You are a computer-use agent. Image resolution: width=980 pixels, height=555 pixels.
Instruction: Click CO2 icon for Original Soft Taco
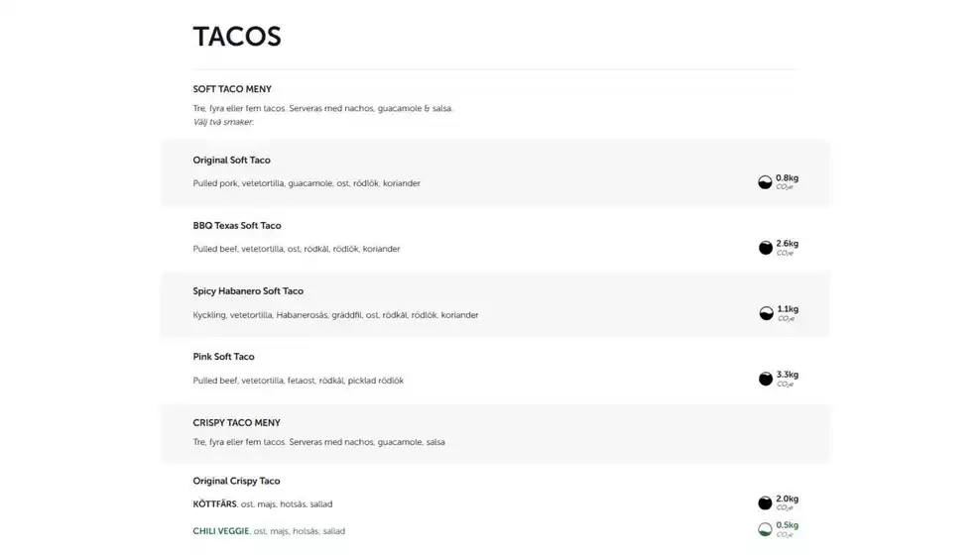click(x=765, y=182)
